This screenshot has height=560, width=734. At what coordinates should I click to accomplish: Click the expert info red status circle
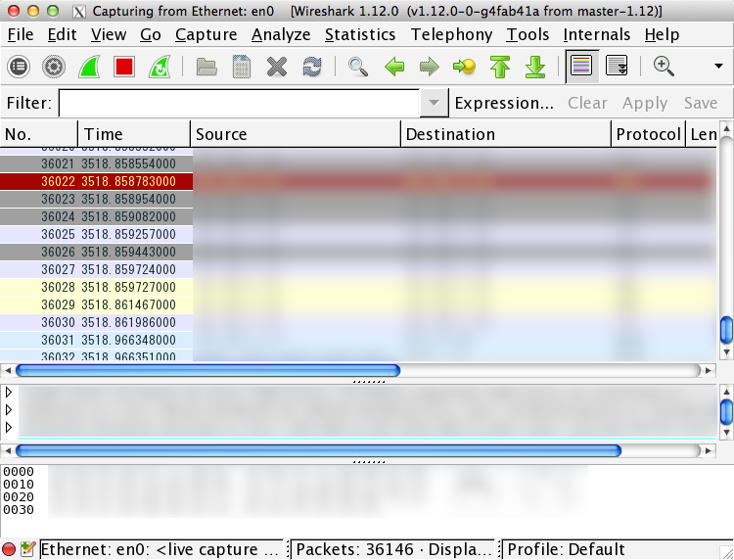[x=9, y=549]
